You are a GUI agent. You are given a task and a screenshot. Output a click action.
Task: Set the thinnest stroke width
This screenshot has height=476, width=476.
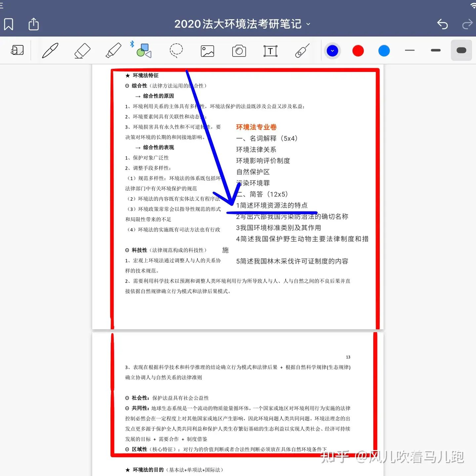(x=410, y=51)
